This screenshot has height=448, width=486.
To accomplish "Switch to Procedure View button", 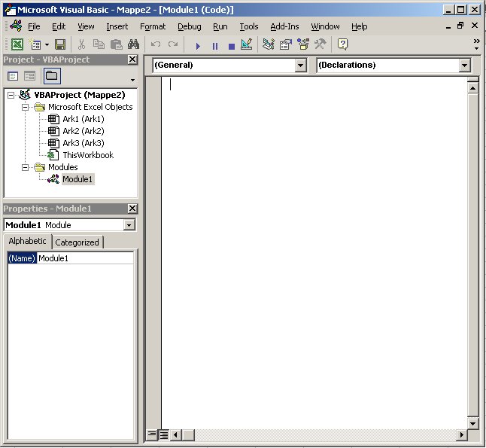I will click(152, 434).
